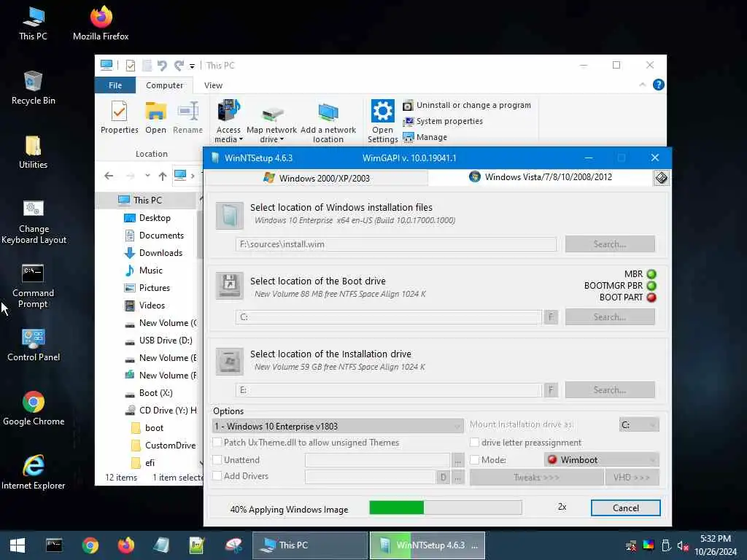Open System properties from the ribbon
This screenshot has height=560, width=747.
[443, 122]
